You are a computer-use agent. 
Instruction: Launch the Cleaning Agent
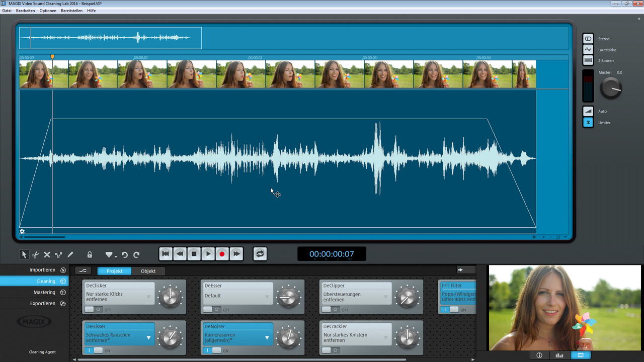42,352
